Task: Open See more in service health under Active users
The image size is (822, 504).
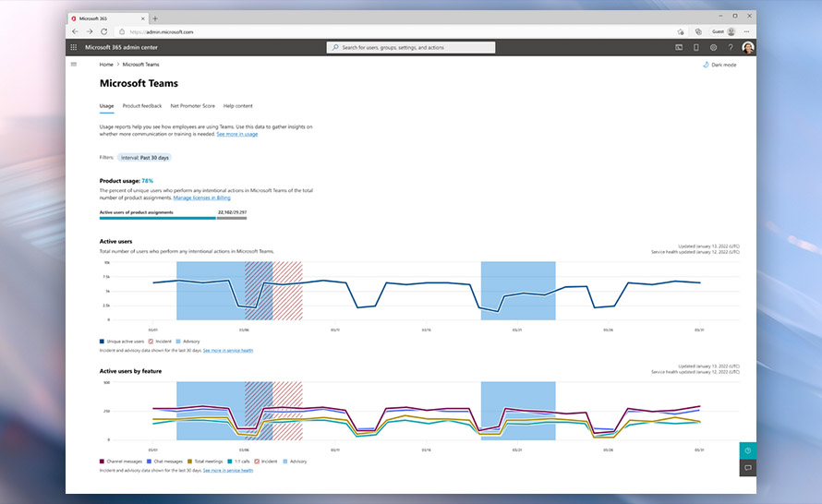Action: click(228, 351)
